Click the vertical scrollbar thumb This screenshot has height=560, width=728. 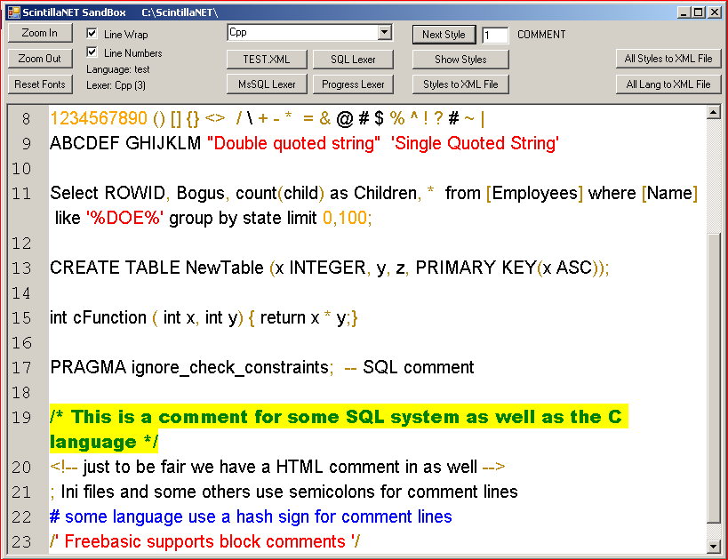(714, 378)
